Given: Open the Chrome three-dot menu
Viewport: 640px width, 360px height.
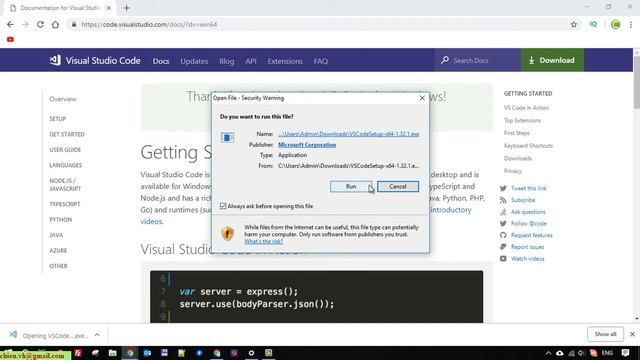Looking at the screenshot, I should (x=631, y=24).
